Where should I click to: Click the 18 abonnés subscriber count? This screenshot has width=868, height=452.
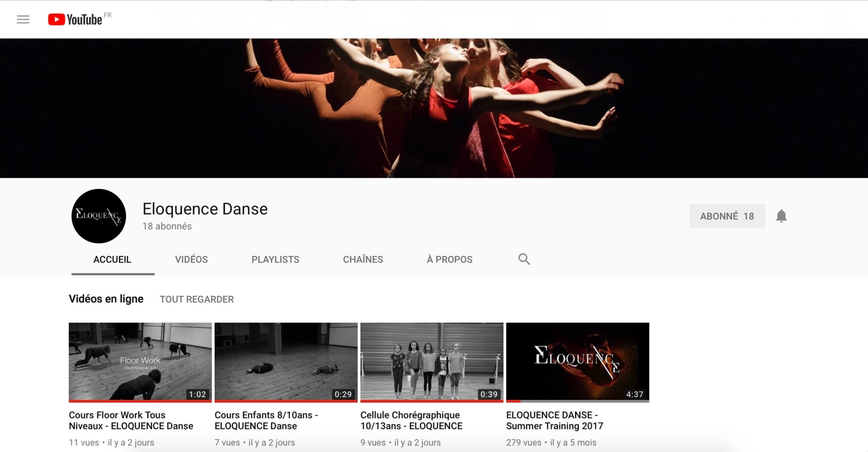tap(167, 226)
